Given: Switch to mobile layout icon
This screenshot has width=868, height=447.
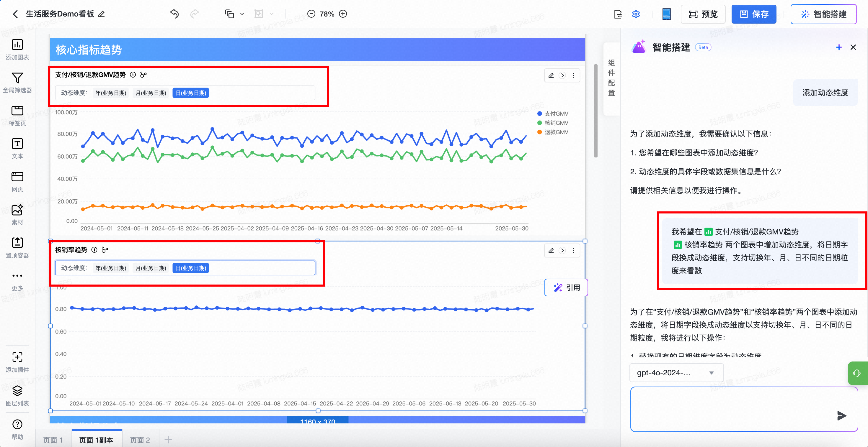Looking at the screenshot, I should (666, 14).
